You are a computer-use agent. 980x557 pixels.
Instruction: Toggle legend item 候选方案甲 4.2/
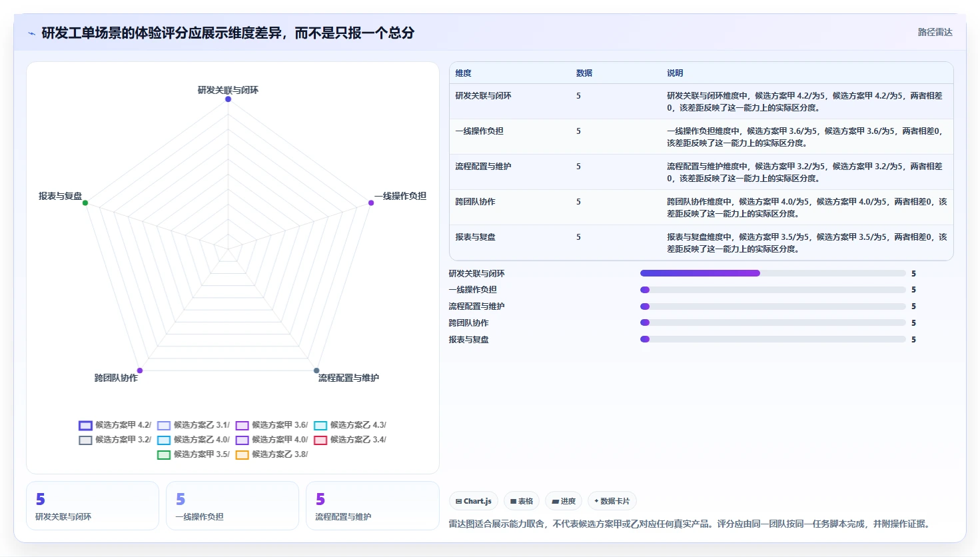115,425
